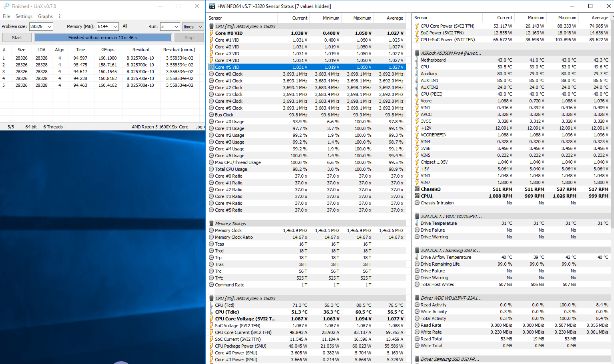The height and width of the screenshot is (364, 614).
Task: Click the thermometer icon beside CPU (Tdie)
Action: 211,312
